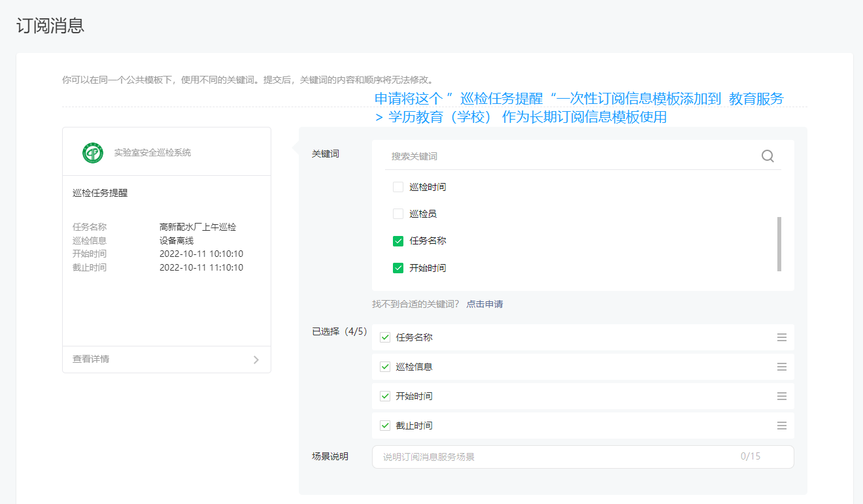This screenshot has height=504, width=863.
Task: Open the 点击申请 application link
Action: click(484, 304)
